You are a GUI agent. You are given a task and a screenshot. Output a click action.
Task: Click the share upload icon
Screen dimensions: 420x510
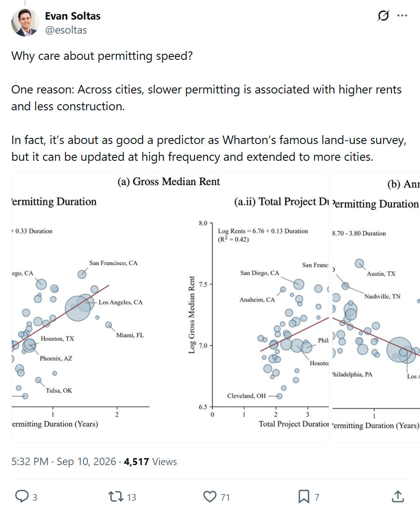pos(398,496)
